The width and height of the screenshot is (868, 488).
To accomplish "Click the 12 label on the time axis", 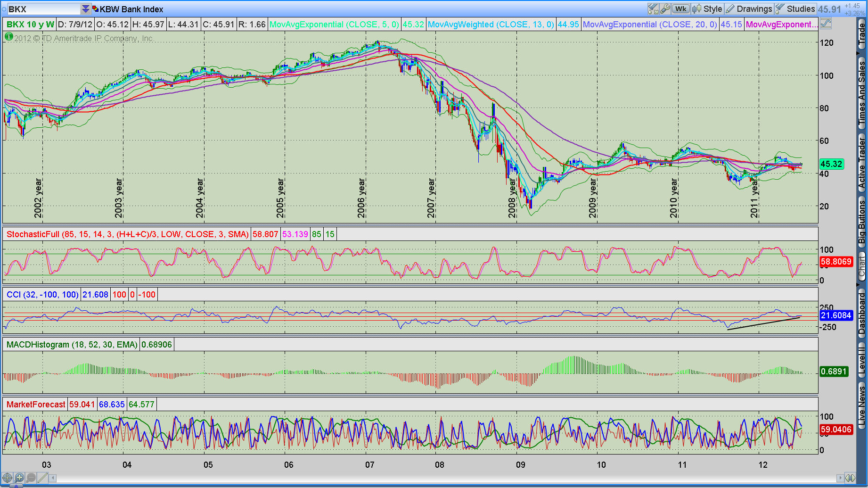I will (x=763, y=465).
